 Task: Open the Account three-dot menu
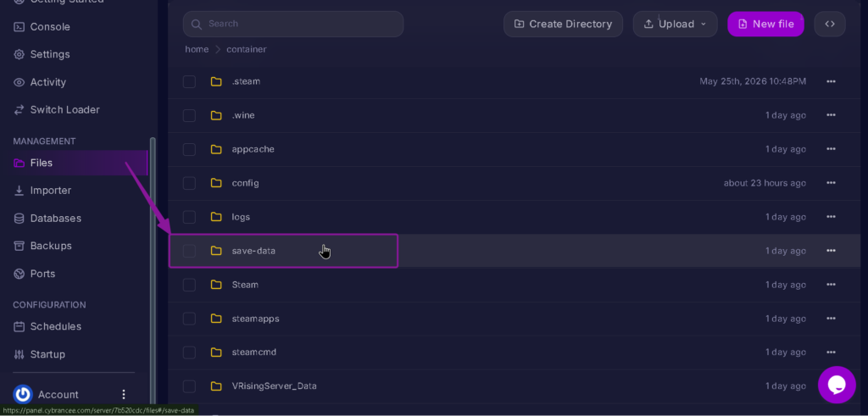click(124, 395)
